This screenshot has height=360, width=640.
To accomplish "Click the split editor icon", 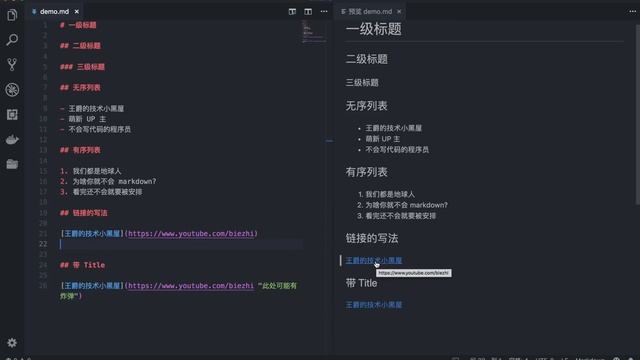I will [x=308, y=11].
